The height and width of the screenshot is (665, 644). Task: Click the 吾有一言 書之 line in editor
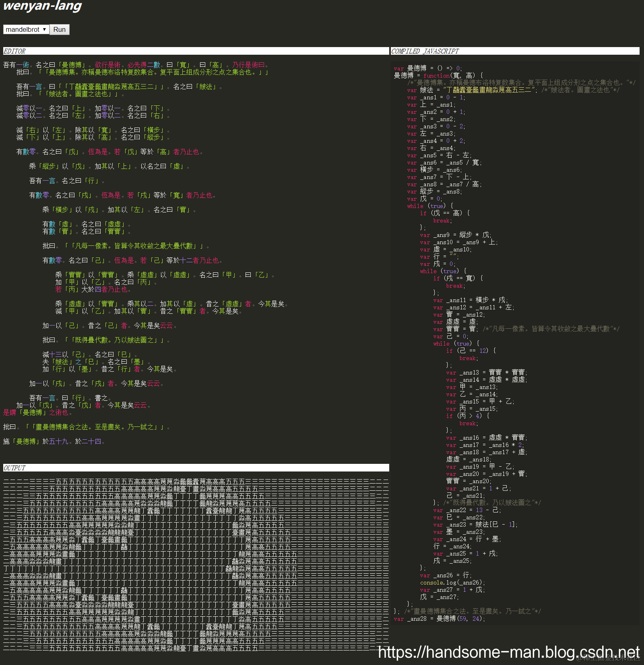[x=70, y=398]
